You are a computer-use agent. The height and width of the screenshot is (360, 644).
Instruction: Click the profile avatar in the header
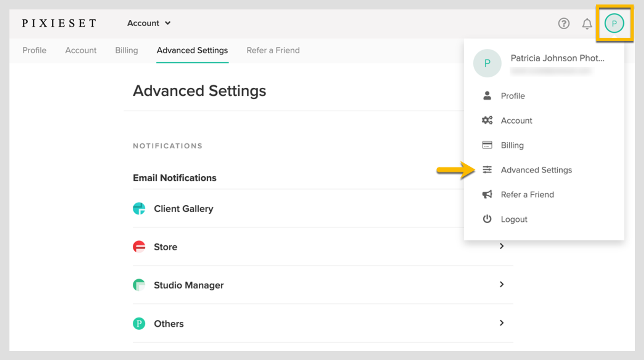coord(614,23)
